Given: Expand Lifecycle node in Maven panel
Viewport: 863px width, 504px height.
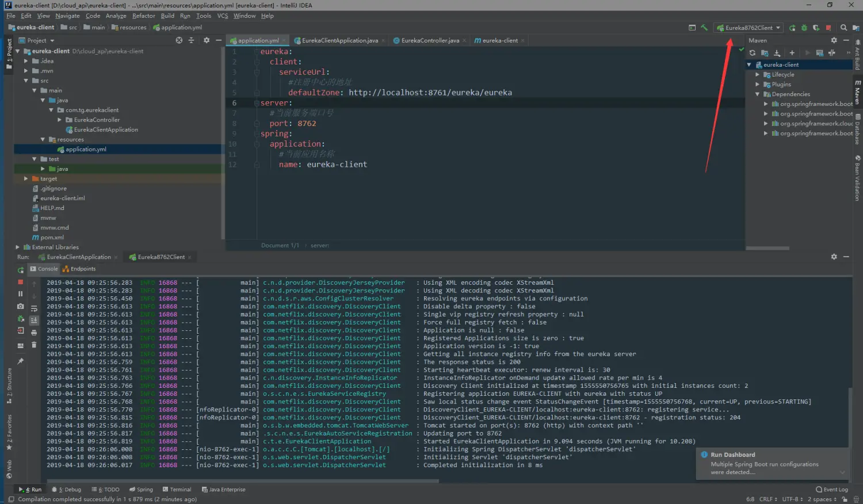Looking at the screenshot, I should pyautogui.click(x=758, y=75).
